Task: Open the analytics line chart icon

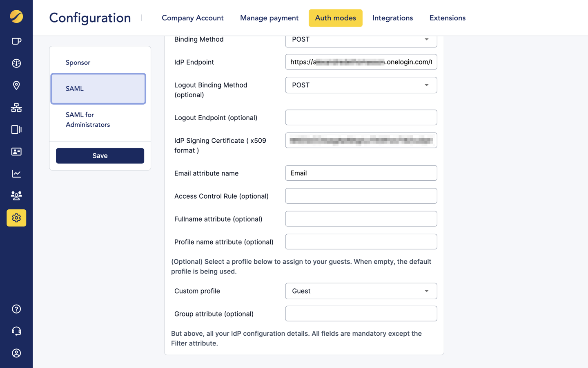Action: [16, 173]
